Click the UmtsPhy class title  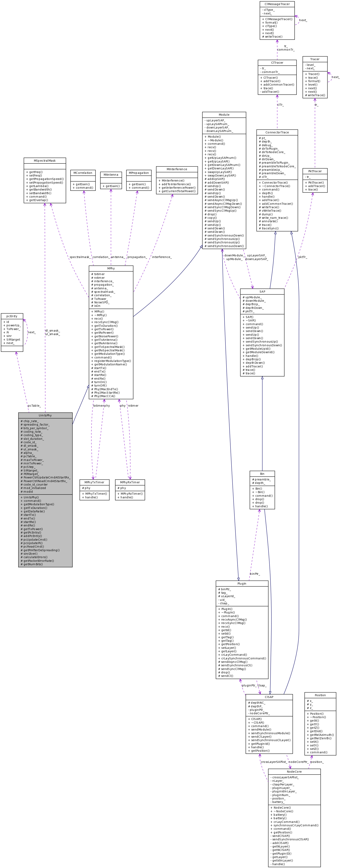(x=45, y=415)
